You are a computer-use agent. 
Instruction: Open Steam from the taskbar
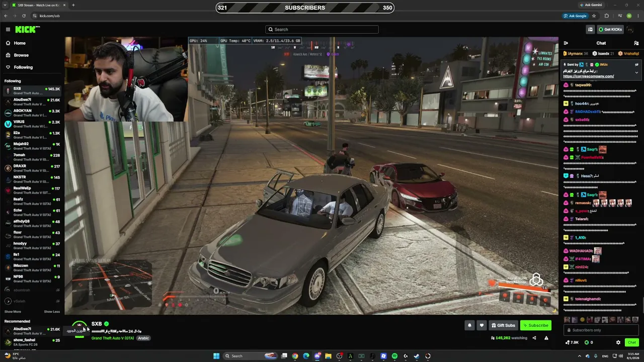417,356
